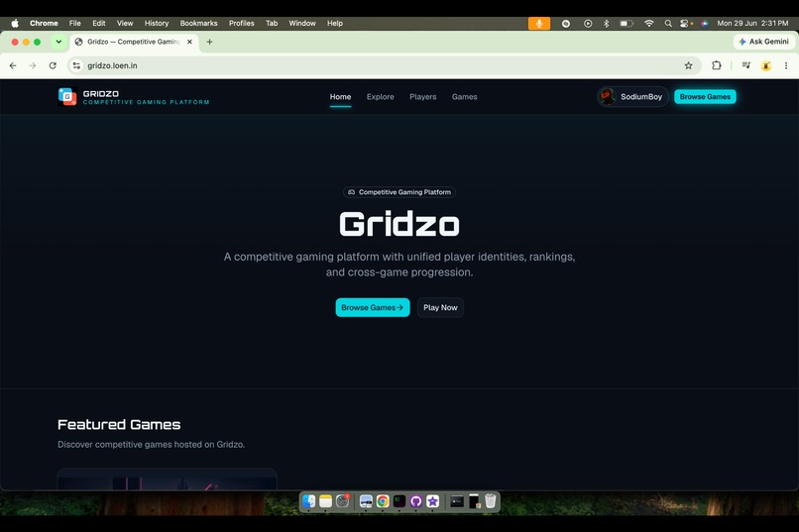Click the play circle icon in menu bar
The width and height of the screenshot is (799, 532).
pyautogui.click(x=588, y=24)
